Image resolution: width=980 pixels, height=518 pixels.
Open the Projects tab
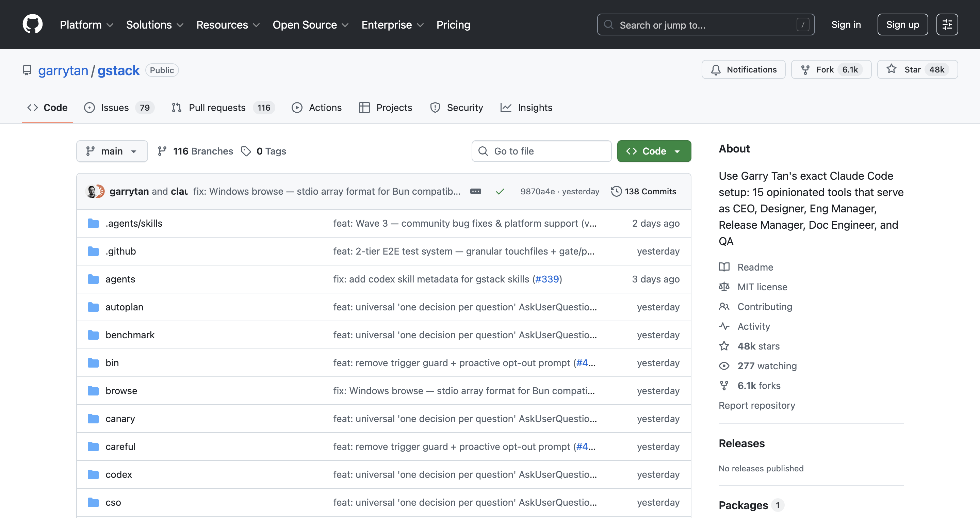[x=386, y=108]
